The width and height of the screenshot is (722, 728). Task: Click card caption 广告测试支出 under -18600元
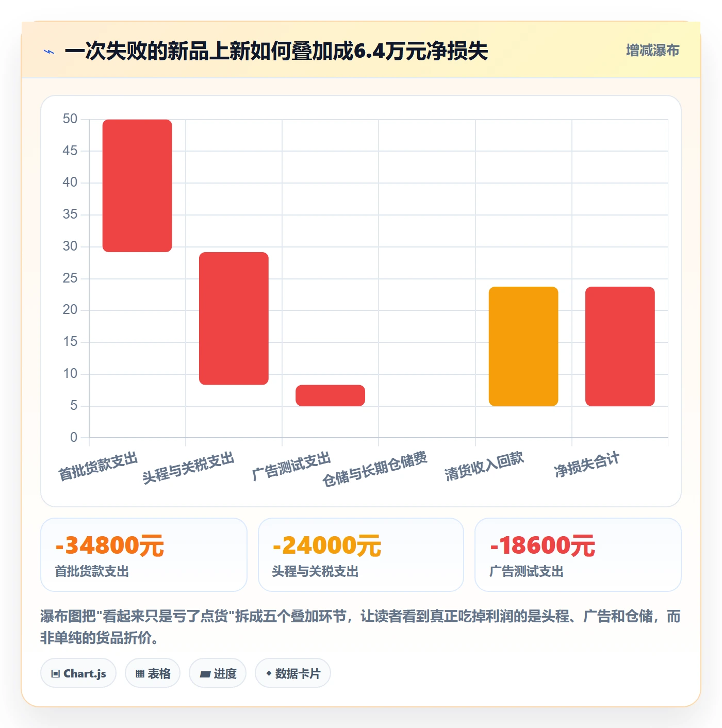pos(527,572)
